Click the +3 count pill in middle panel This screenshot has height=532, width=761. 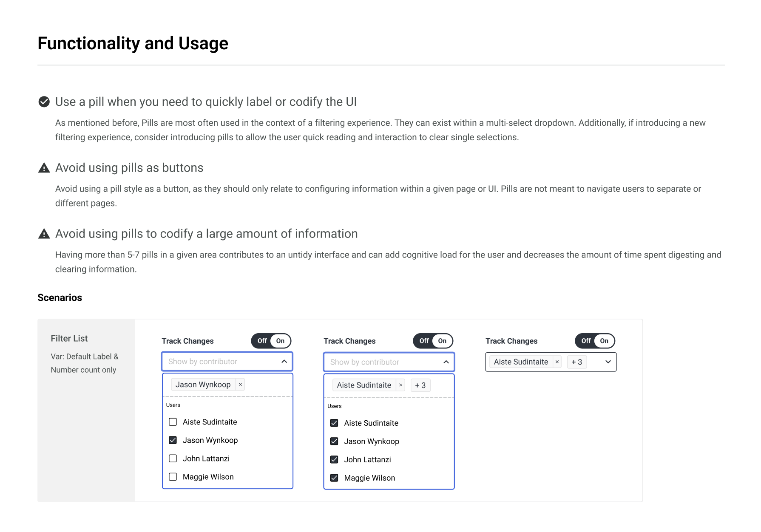tap(420, 385)
